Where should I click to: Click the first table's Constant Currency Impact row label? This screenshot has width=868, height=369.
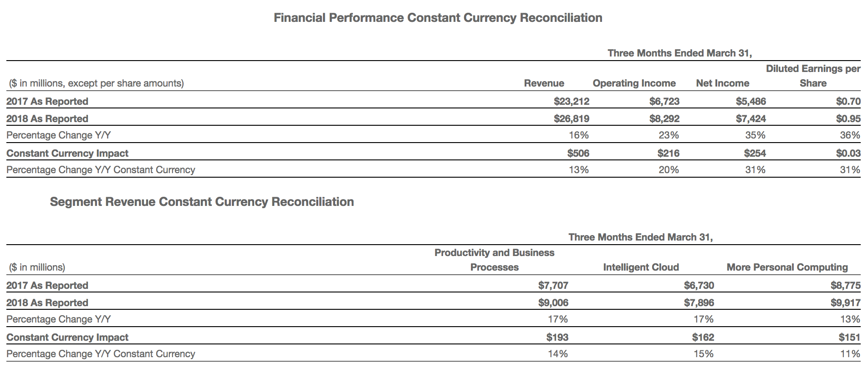pyautogui.click(x=67, y=153)
